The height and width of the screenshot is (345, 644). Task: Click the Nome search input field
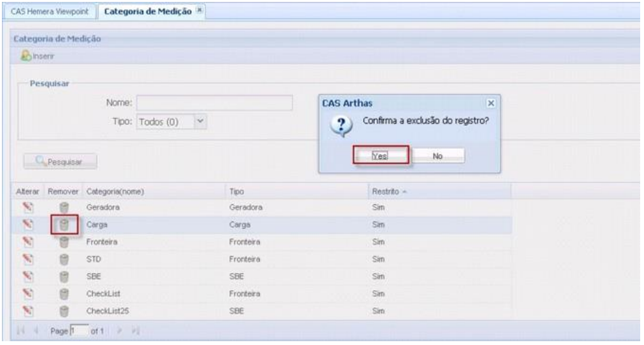[x=214, y=102]
